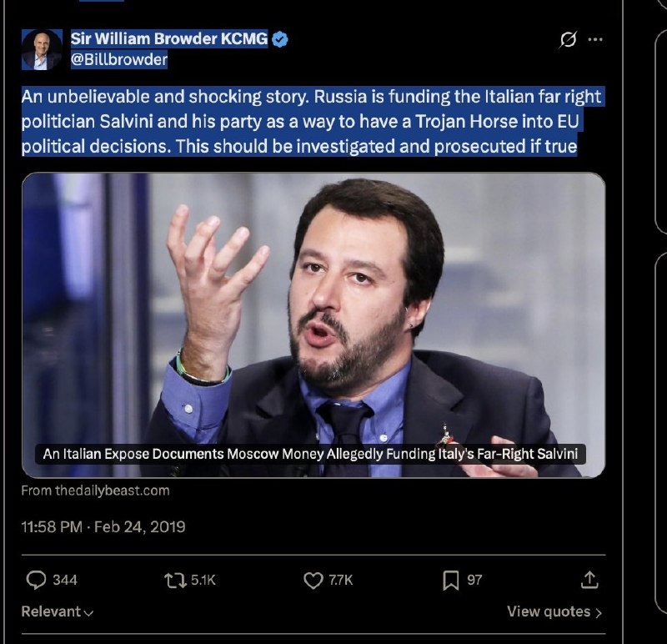The height and width of the screenshot is (644, 667).
Task: Click the 344 replies count
Action: point(65,580)
